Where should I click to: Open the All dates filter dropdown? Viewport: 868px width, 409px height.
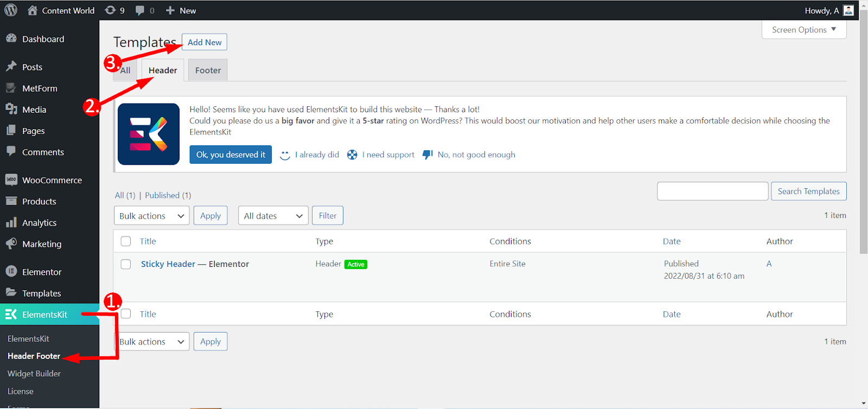[273, 215]
